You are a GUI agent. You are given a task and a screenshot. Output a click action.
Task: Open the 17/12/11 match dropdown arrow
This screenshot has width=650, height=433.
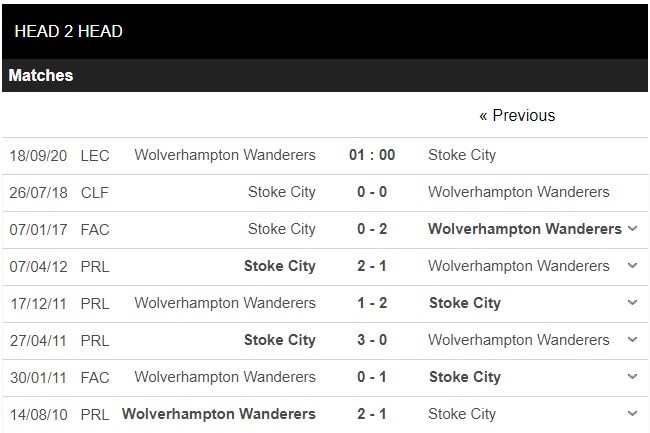coord(632,303)
